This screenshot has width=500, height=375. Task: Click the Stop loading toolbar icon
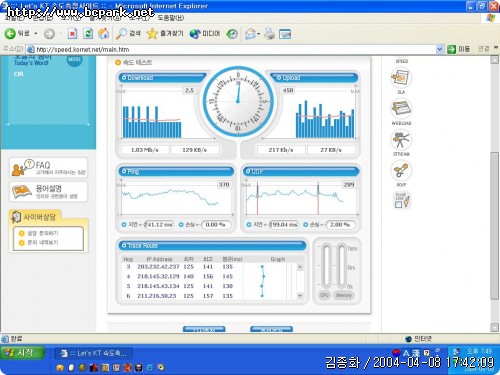click(72, 33)
